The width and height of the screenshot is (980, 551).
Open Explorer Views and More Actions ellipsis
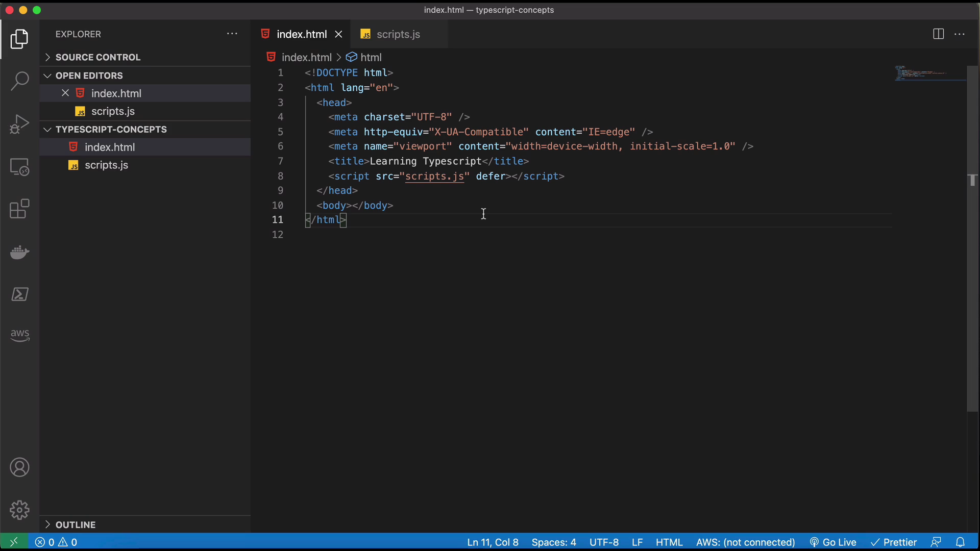(x=232, y=34)
